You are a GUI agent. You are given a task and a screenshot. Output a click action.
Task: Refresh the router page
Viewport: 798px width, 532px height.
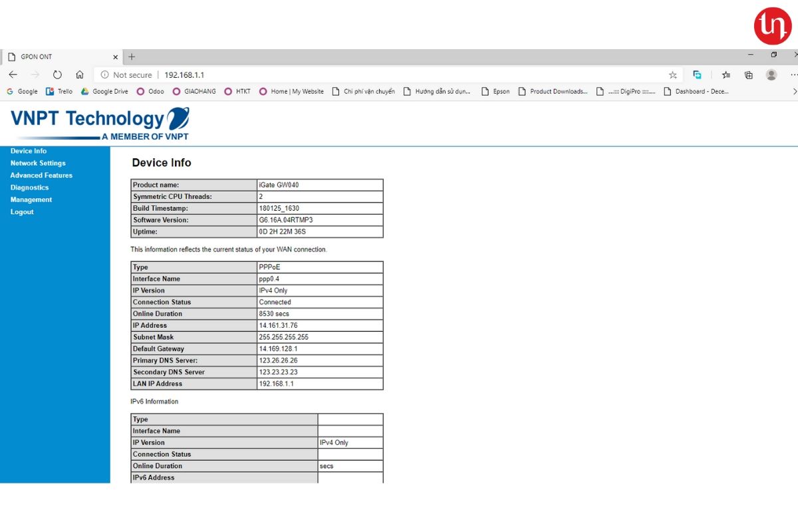tap(57, 75)
